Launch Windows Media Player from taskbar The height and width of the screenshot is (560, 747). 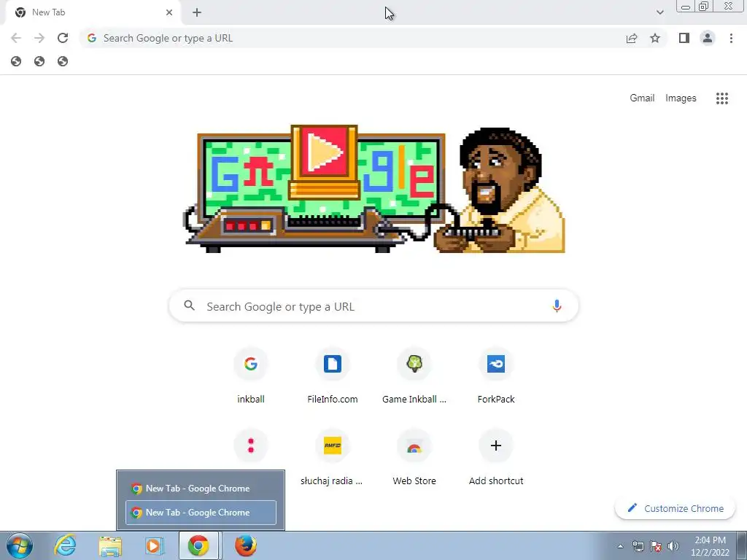pyautogui.click(x=154, y=545)
